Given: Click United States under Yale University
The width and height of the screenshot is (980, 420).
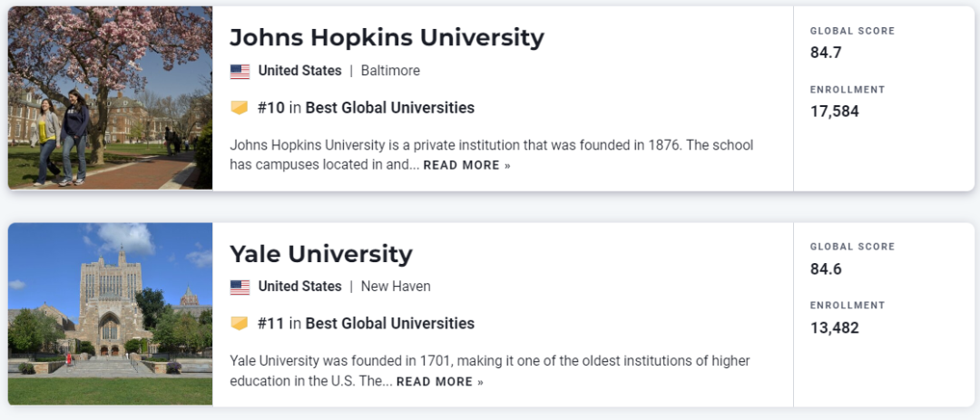Looking at the screenshot, I should 300,287.
